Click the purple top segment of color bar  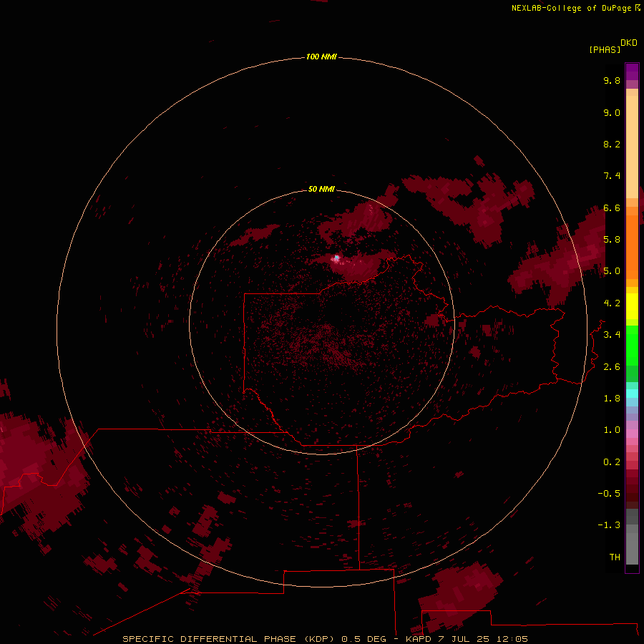tap(632, 72)
